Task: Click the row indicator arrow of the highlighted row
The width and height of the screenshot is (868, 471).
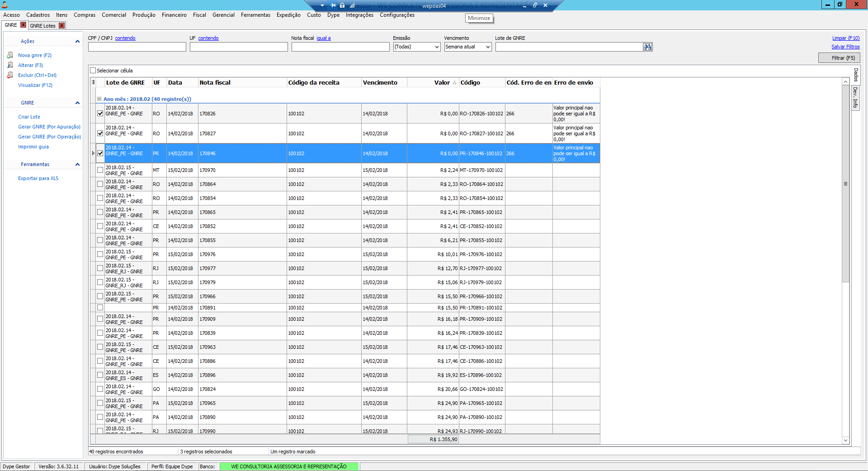Action: coord(93,153)
